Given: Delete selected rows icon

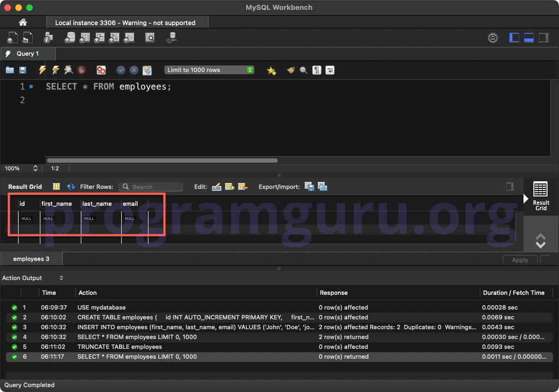Looking at the screenshot, I should click(x=242, y=187).
